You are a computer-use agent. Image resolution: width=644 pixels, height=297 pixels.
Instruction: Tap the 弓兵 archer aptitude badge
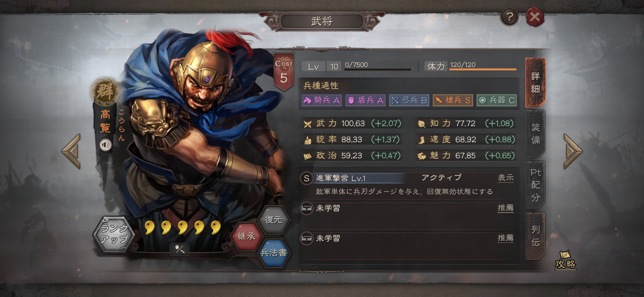(x=409, y=100)
